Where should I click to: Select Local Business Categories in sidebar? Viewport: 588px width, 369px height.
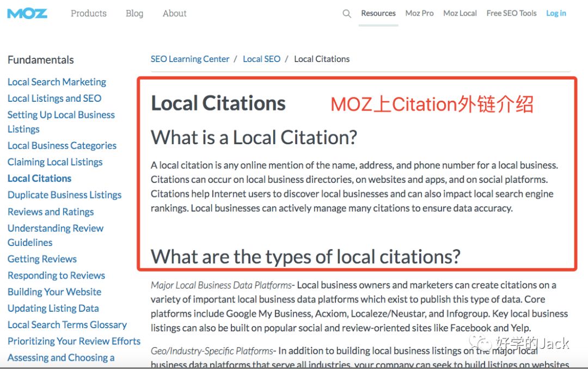[x=62, y=145]
